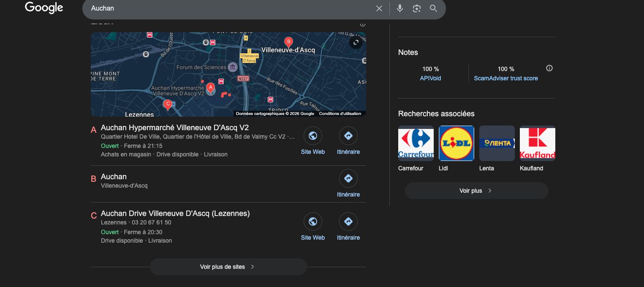Select the Lenta related search thumbnail
The image size is (644, 287).
click(497, 143)
